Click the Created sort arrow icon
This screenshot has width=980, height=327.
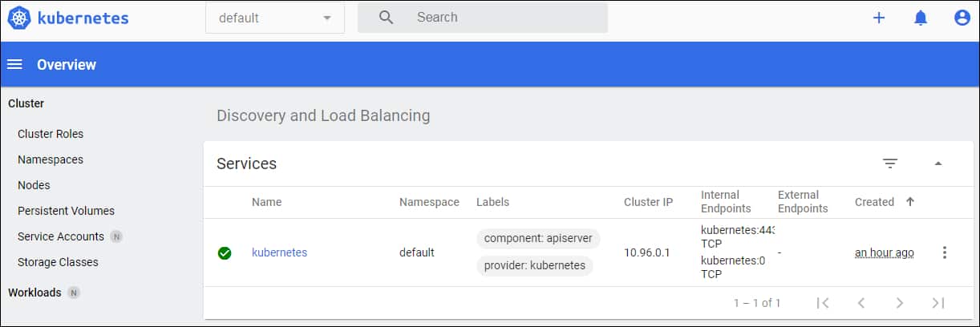tap(910, 202)
